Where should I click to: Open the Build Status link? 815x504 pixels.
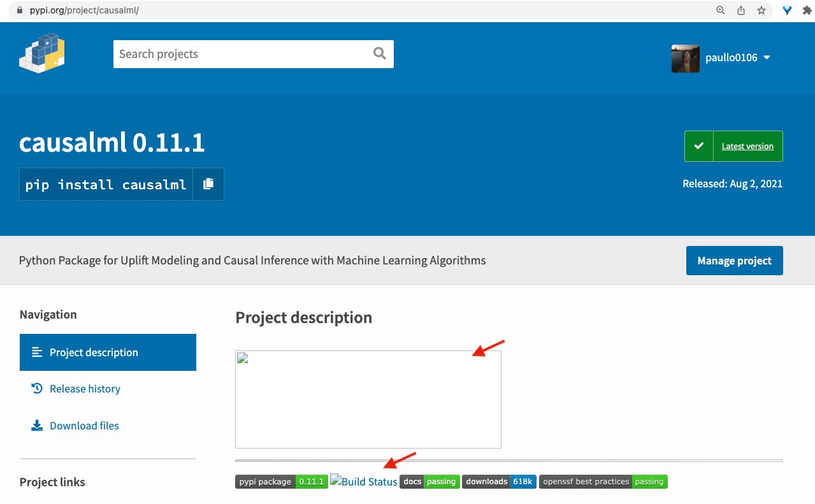click(364, 481)
